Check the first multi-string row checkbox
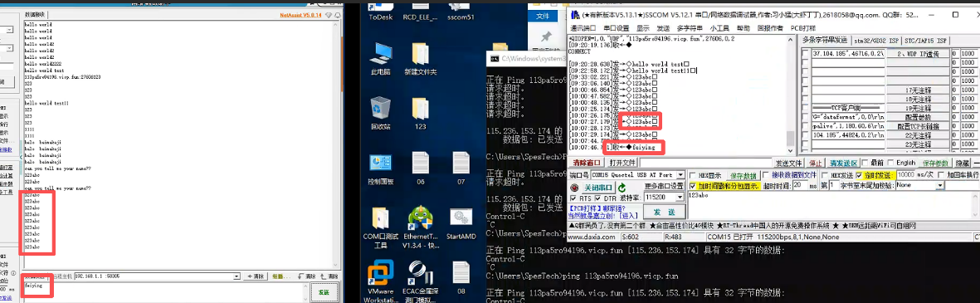The height and width of the screenshot is (303, 980). (806, 54)
